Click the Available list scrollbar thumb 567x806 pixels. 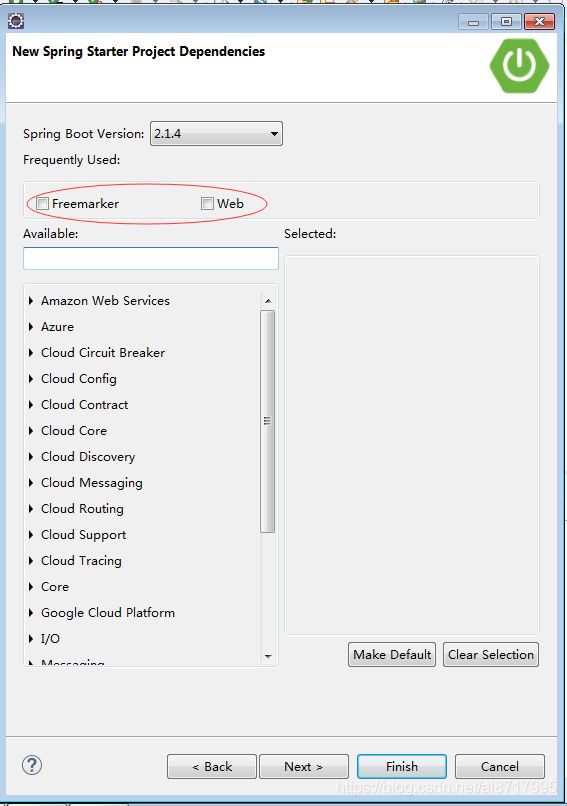[267, 422]
